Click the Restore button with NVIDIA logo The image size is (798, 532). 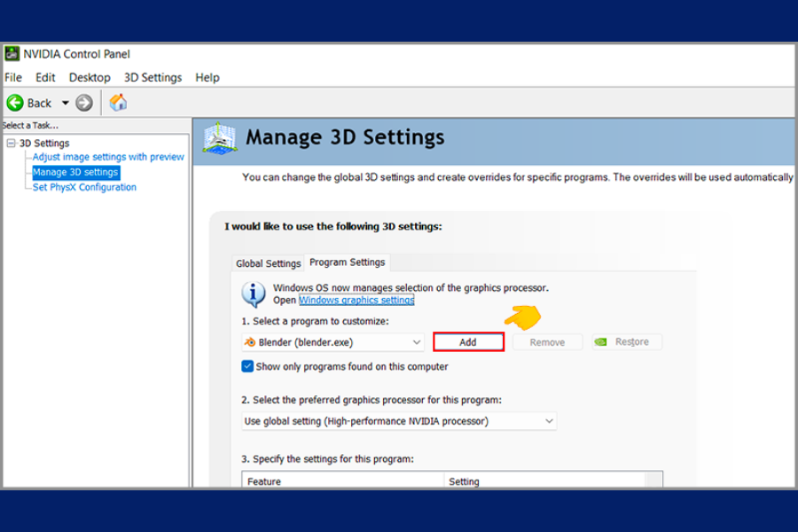click(x=626, y=342)
